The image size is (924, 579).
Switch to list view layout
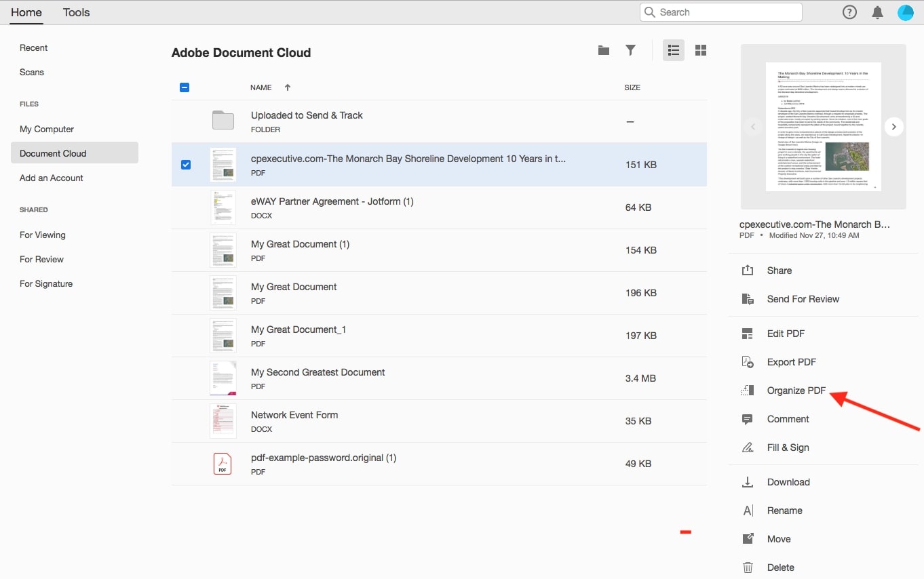[673, 50]
